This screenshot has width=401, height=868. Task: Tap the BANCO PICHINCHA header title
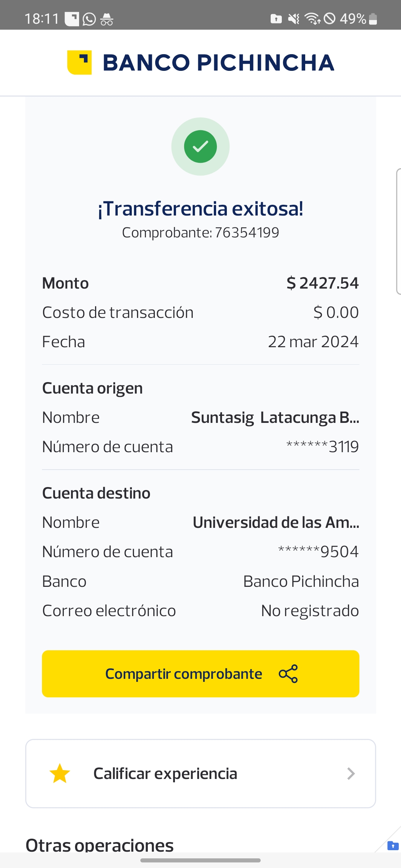pyautogui.click(x=218, y=62)
